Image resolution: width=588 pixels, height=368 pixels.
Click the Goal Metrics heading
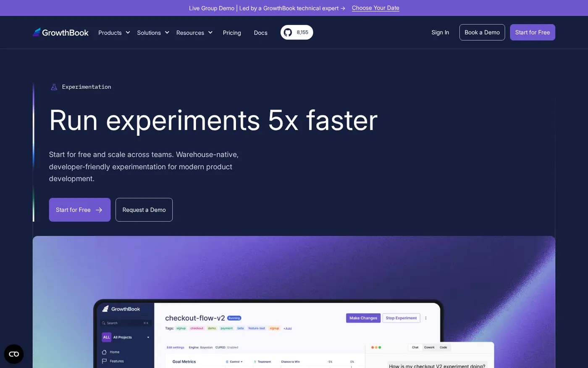coord(184,362)
